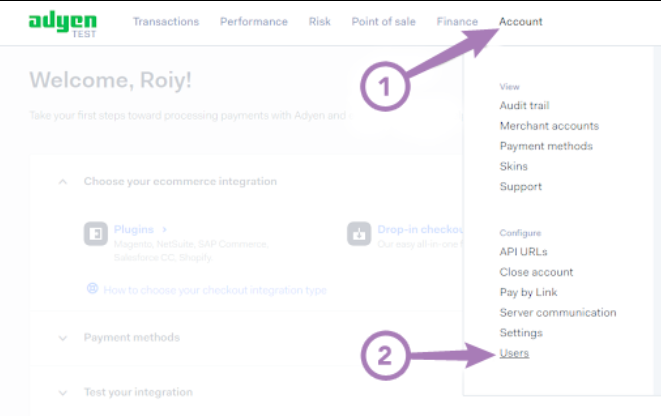Select Close account option
This screenshot has height=416, width=661.
pyautogui.click(x=536, y=272)
